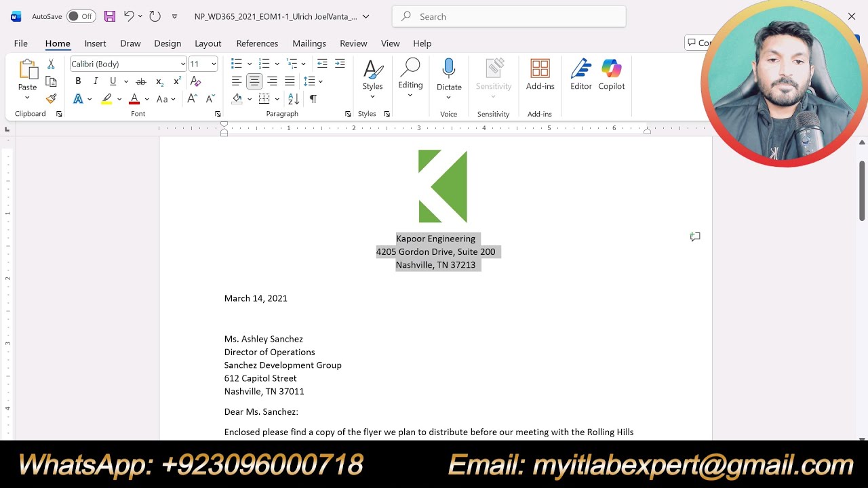868x488 pixels.
Task: Click the Undo arrow icon
Action: coord(128,16)
